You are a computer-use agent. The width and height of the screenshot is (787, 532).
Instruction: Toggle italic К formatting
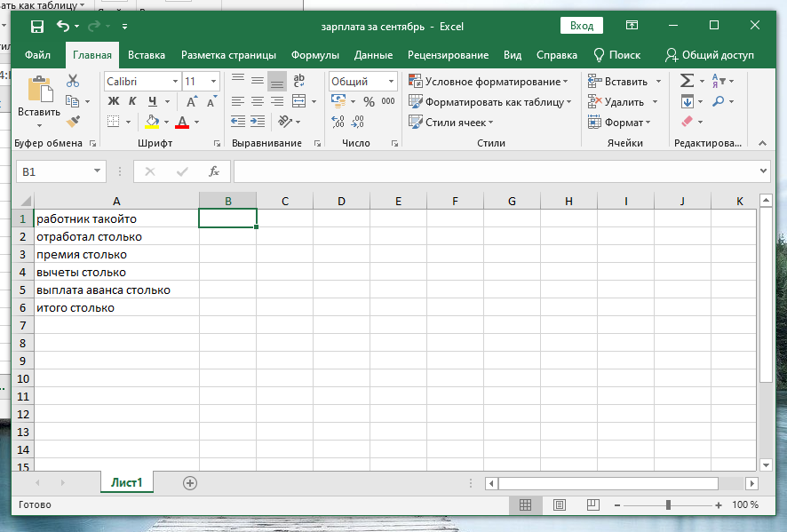point(132,101)
